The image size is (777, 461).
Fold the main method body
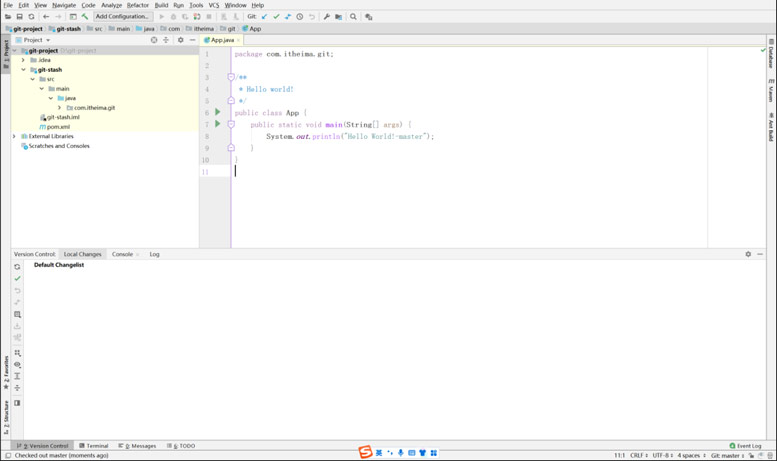231,124
